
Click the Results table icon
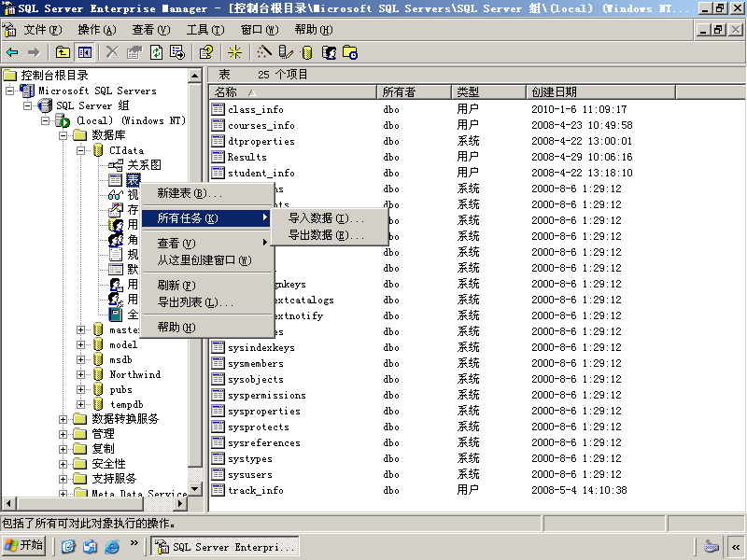(218, 157)
